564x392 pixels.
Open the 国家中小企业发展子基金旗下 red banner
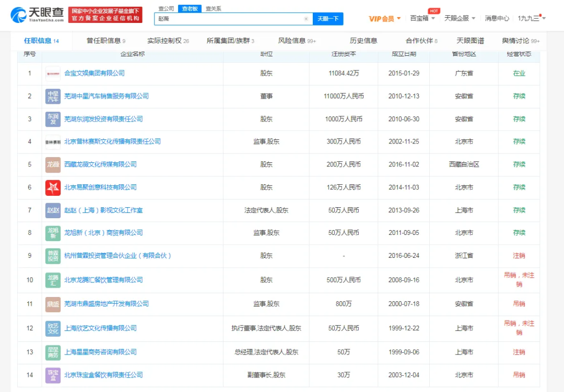(x=105, y=15)
